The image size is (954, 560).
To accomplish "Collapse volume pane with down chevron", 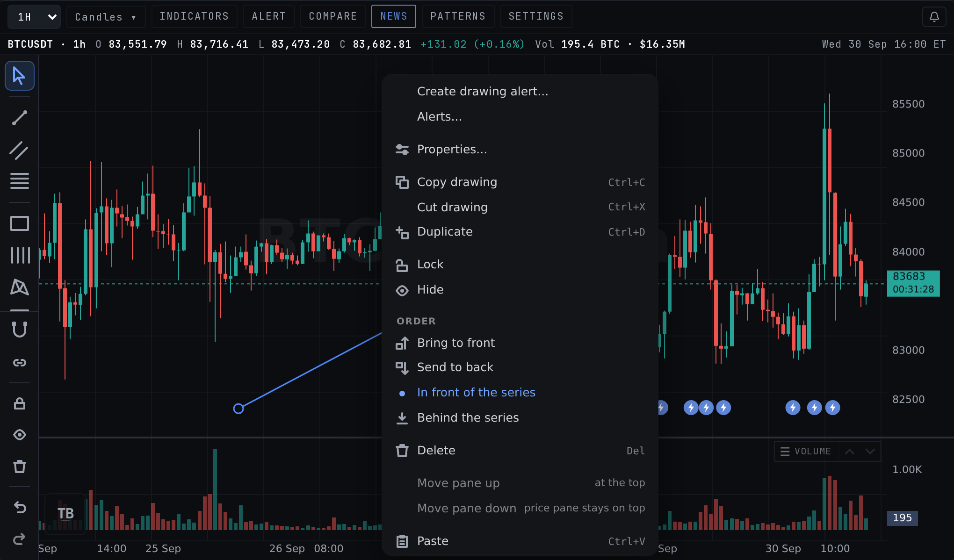I will point(870,452).
